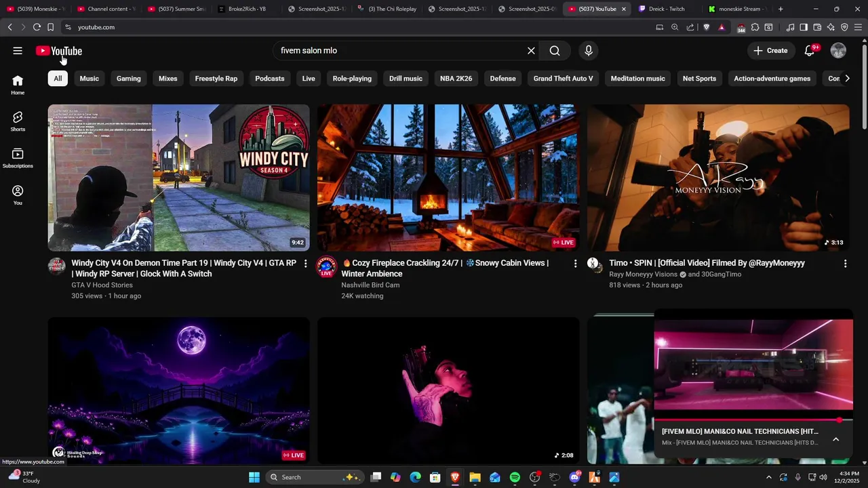Image resolution: width=868 pixels, height=488 pixels.
Task: Open the Brave Wallet icon
Action: pos(817,27)
